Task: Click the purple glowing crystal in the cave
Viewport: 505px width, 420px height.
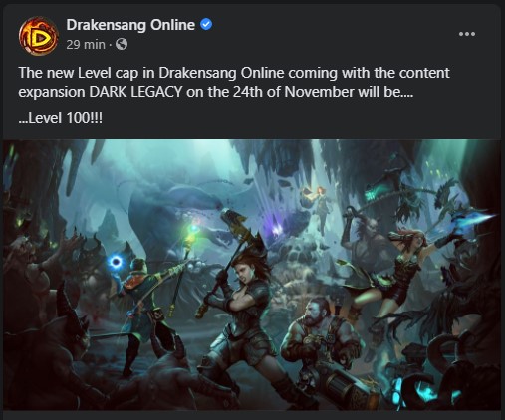Action: click(x=276, y=229)
